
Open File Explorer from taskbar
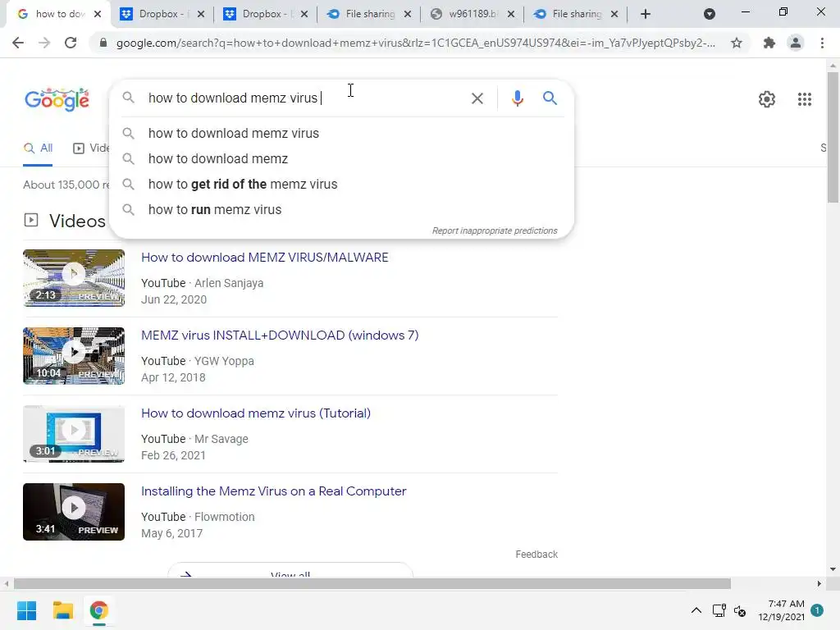point(62,610)
